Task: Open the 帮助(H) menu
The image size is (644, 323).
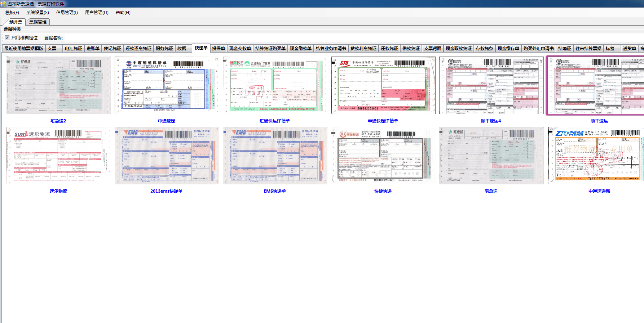Action: [x=123, y=13]
